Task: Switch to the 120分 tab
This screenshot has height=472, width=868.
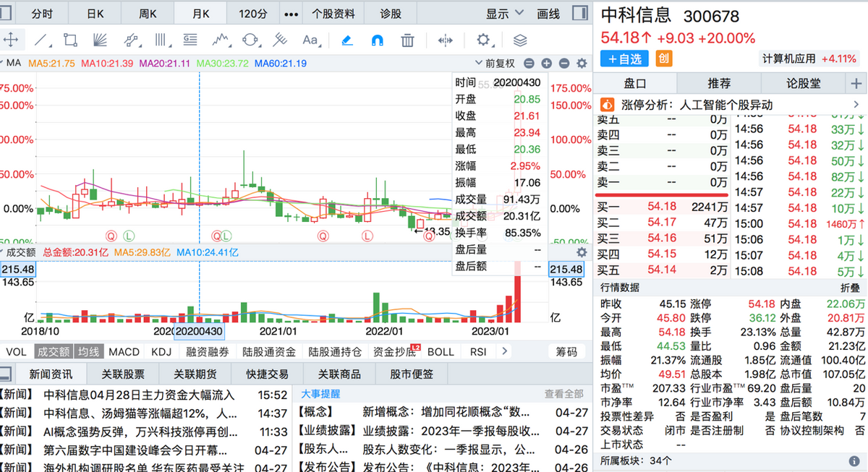Action: click(252, 14)
